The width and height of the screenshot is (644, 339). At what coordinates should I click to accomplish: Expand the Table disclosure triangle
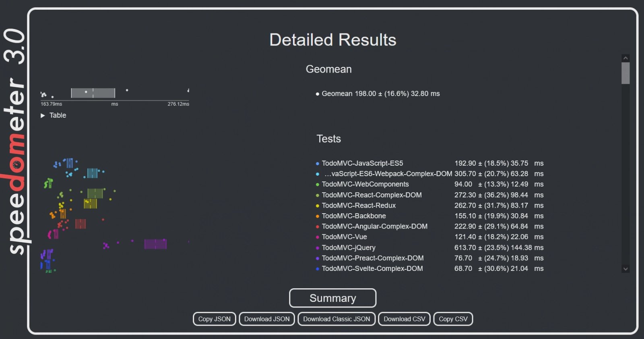pos(43,116)
